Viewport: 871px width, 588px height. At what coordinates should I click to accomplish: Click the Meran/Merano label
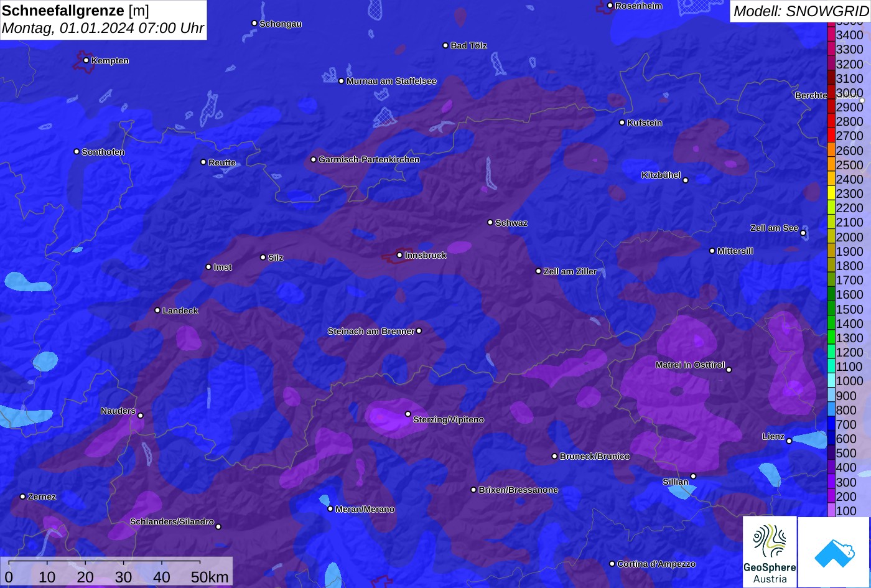(x=365, y=510)
